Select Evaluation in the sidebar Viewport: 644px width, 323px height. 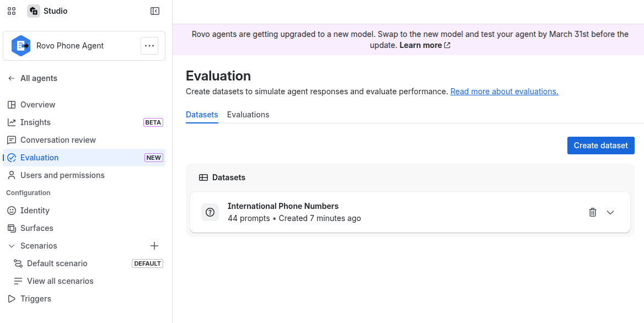coord(84,158)
